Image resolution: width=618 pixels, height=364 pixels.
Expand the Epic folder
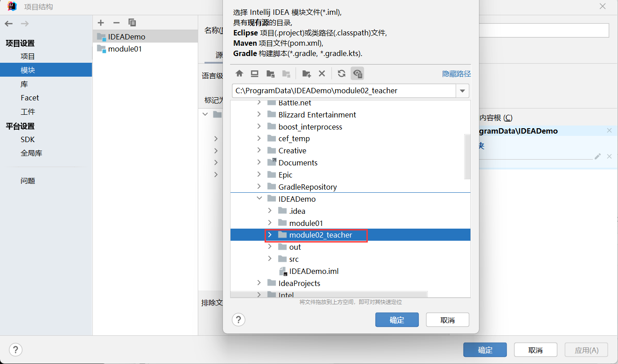[x=259, y=174]
